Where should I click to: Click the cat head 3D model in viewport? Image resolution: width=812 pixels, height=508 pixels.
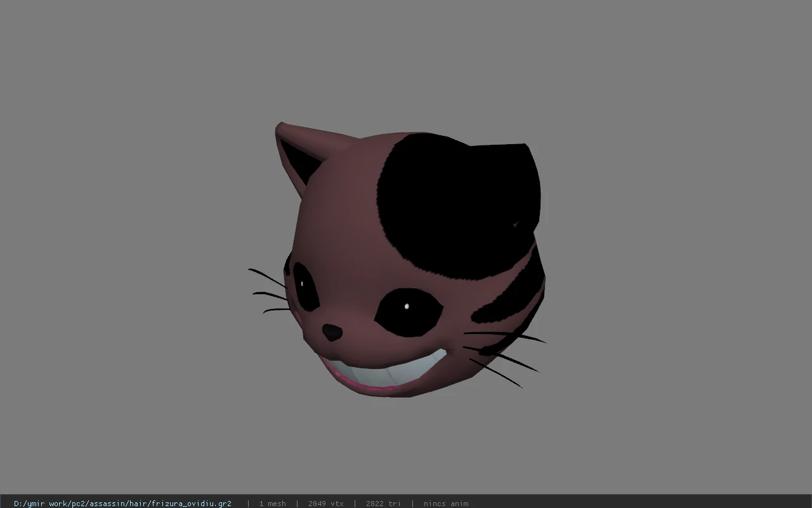[397, 260]
